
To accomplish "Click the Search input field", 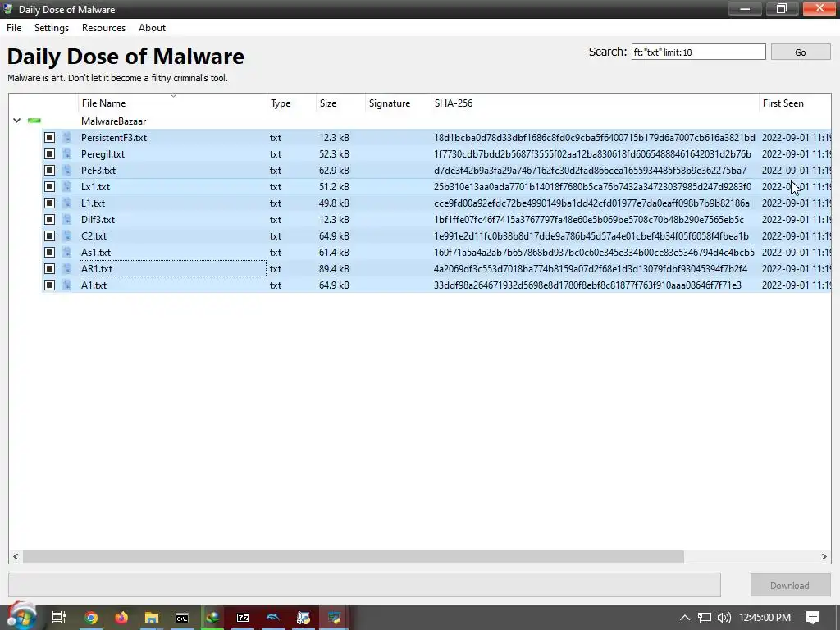I will point(699,52).
